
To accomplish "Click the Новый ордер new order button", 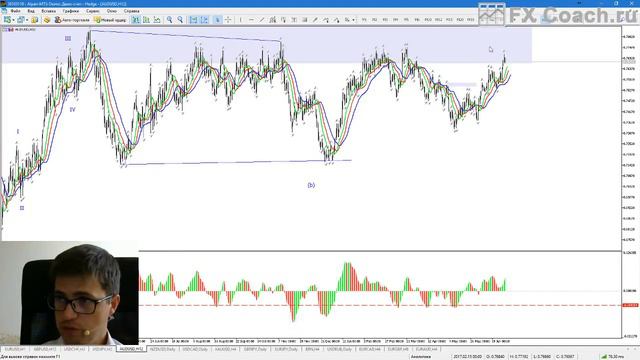I will tap(110, 20).
